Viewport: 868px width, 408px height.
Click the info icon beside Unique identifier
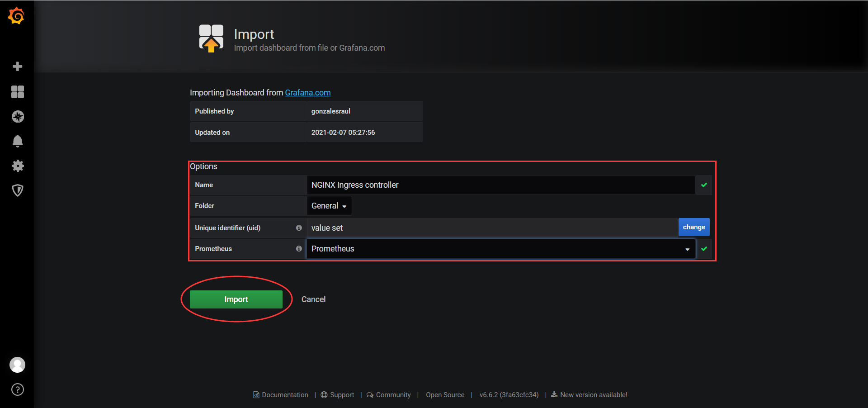[x=299, y=228]
